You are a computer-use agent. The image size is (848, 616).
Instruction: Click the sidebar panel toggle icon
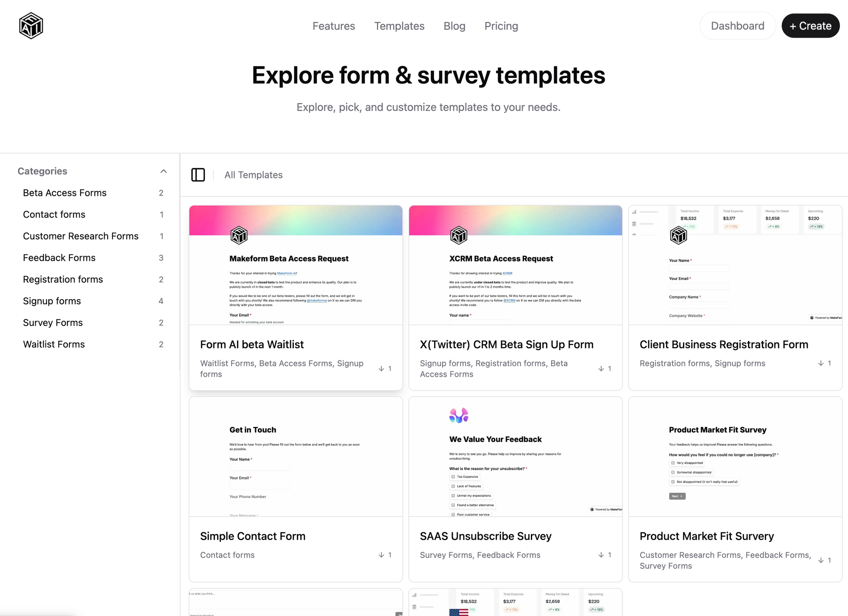(198, 174)
